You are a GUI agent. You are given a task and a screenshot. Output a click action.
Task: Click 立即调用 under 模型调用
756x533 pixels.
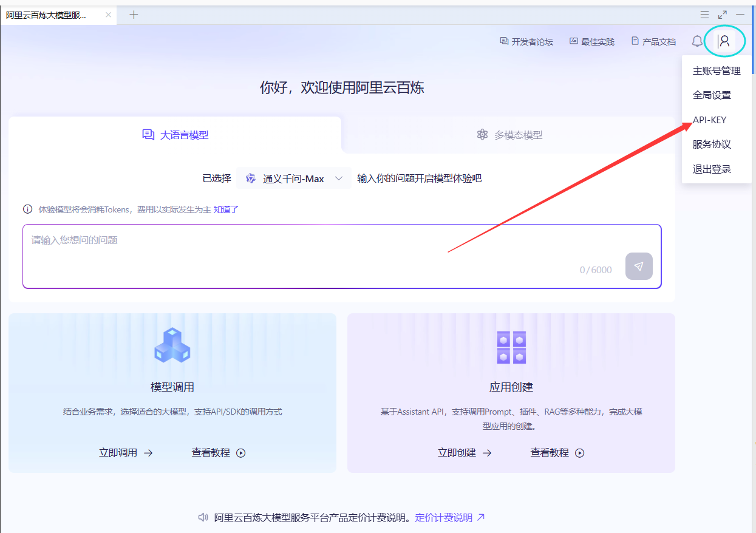pyautogui.click(x=126, y=453)
